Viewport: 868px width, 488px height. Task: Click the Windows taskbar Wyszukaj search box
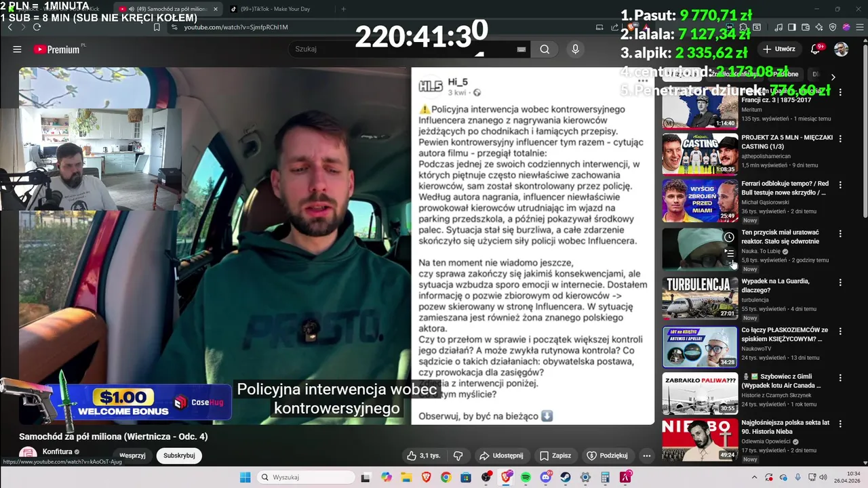click(x=307, y=477)
